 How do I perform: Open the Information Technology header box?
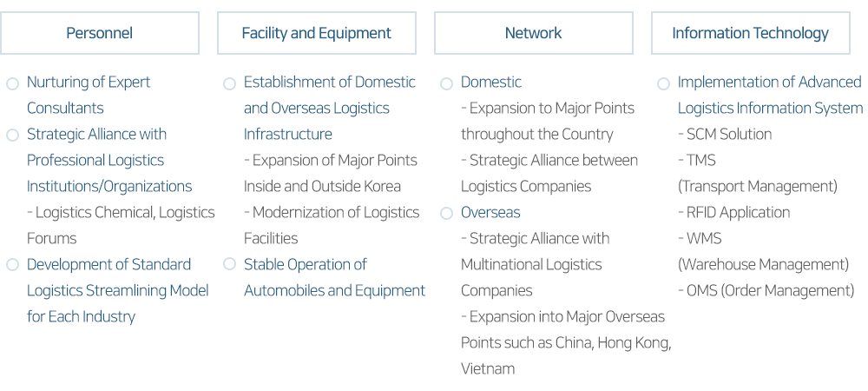click(x=751, y=33)
